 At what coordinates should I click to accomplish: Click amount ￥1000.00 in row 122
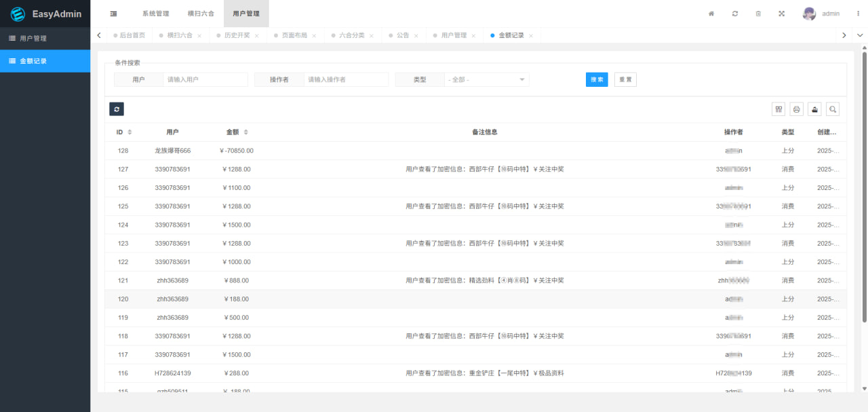coord(236,262)
